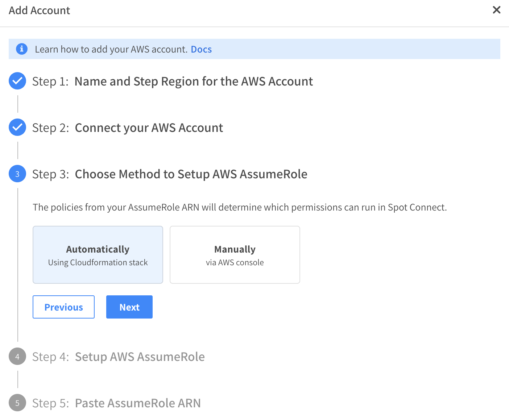Open the Docs link

201,49
